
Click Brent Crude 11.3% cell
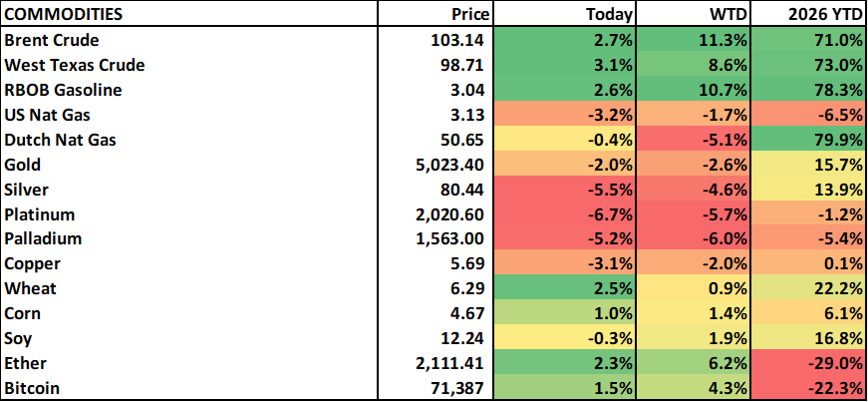pos(694,41)
